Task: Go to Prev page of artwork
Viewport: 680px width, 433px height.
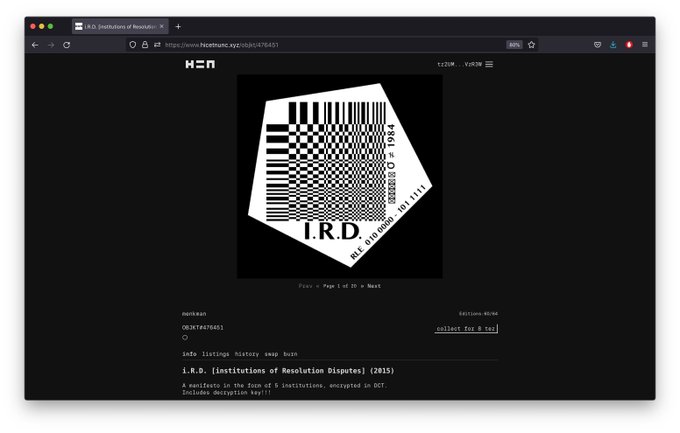Action: pos(305,286)
